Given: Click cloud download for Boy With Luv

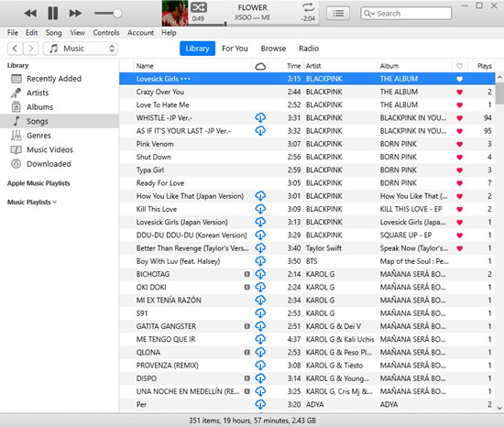Looking at the screenshot, I should [x=260, y=261].
